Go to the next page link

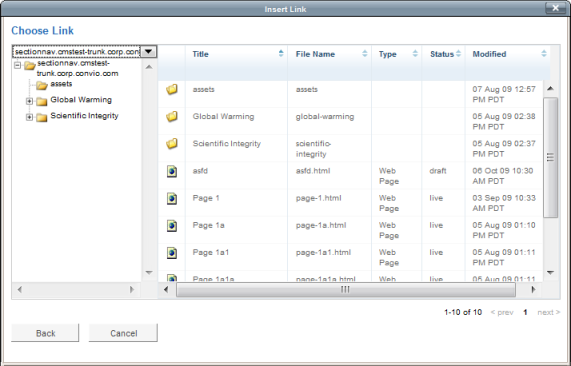tap(548, 312)
